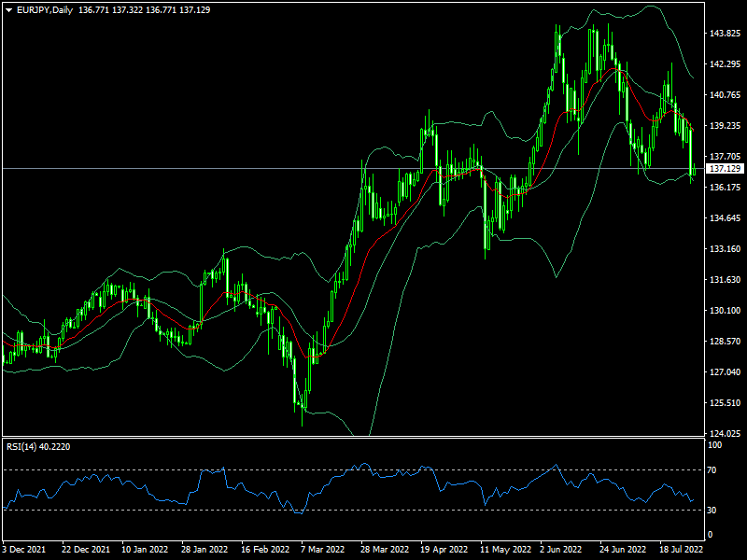The image size is (747, 560).
Task: Click the 137.705 price axis label
Action: pos(725,157)
